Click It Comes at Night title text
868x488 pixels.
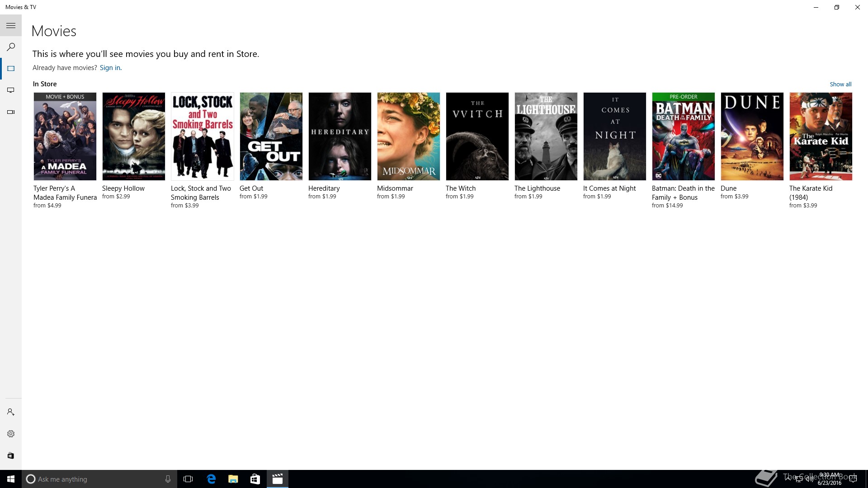click(x=609, y=188)
